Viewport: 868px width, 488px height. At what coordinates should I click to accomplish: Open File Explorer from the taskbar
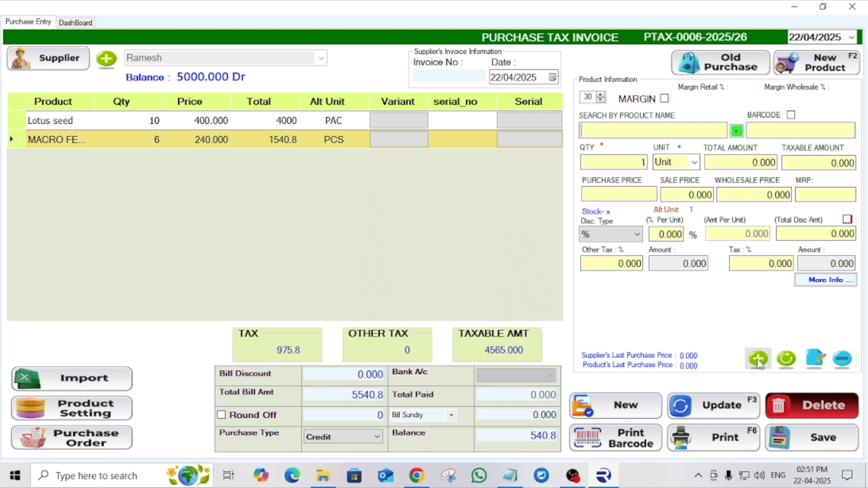(323, 475)
